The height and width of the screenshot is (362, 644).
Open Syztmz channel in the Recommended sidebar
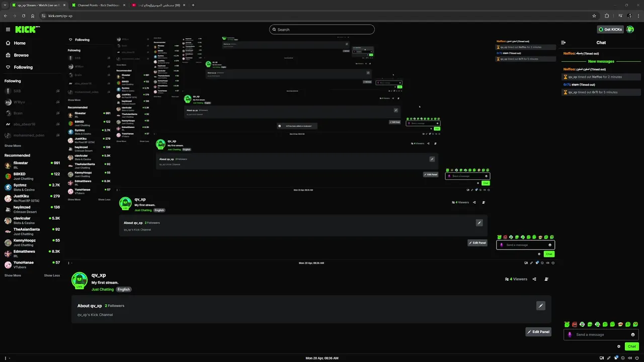pos(32,187)
